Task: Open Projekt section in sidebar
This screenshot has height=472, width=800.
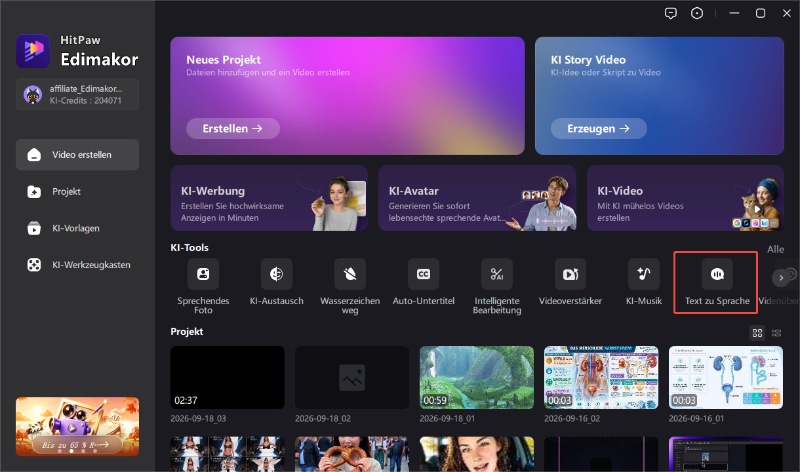Action: (x=78, y=191)
